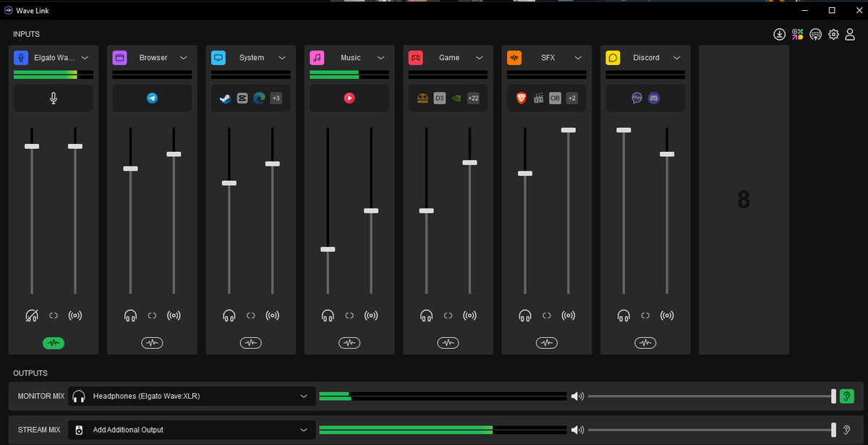Click the empty channel slot labeled 8
This screenshot has height=445, width=868.
(x=744, y=200)
